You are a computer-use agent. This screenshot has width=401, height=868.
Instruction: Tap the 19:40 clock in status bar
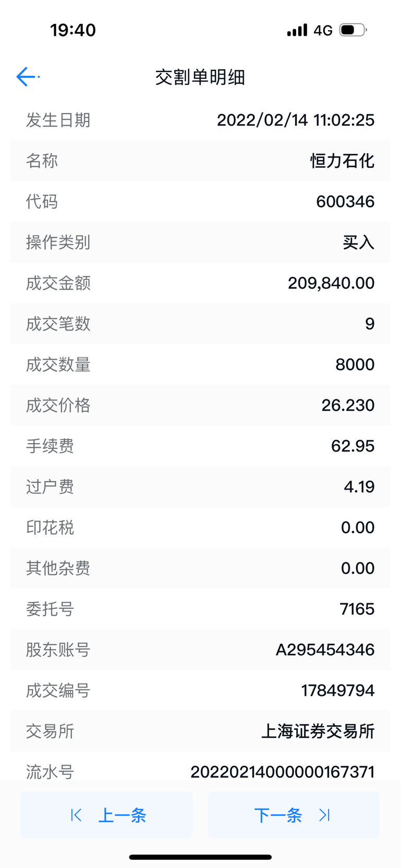[x=73, y=30]
